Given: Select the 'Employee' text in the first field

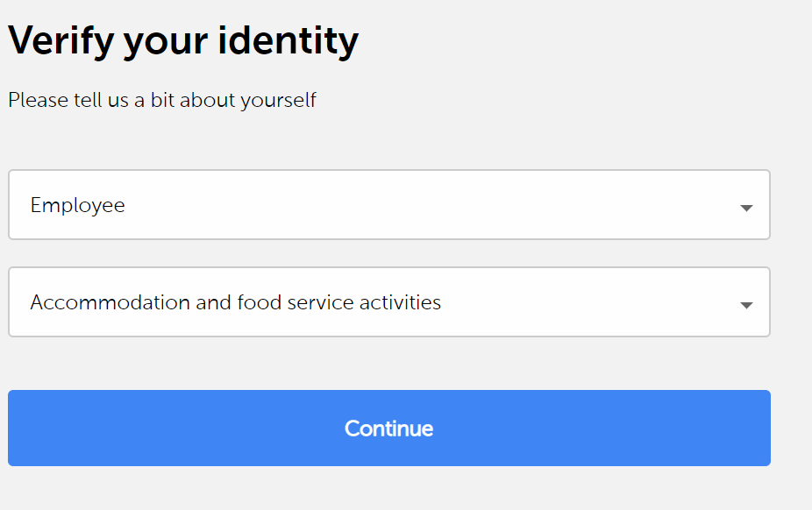Looking at the screenshot, I should click(x=77, y=205).
